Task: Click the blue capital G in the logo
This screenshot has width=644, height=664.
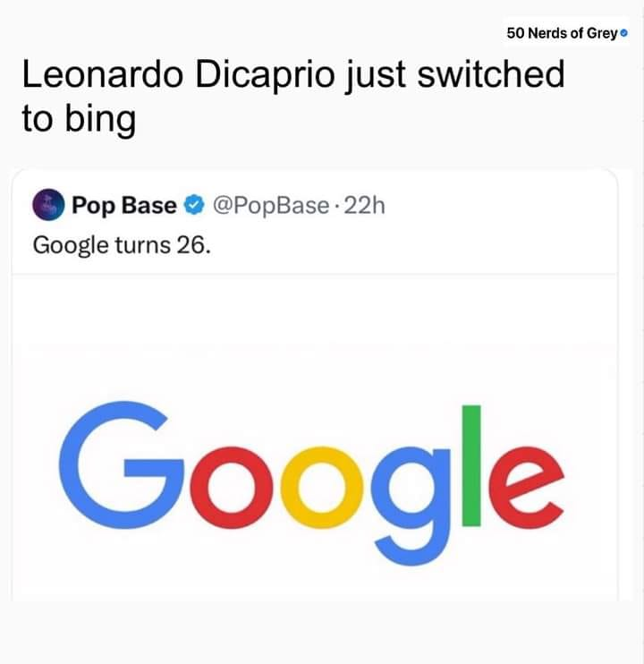Action: (x=122, y=465)
